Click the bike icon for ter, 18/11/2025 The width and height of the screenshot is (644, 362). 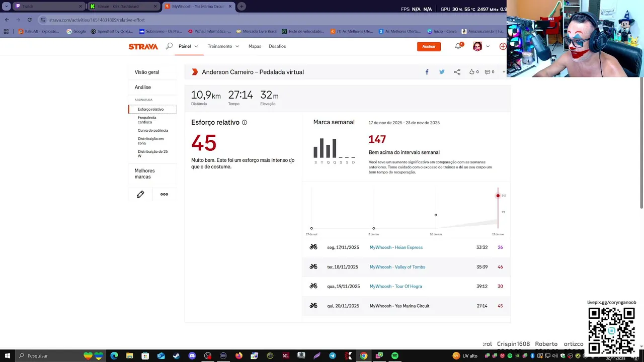pos(313,266)
